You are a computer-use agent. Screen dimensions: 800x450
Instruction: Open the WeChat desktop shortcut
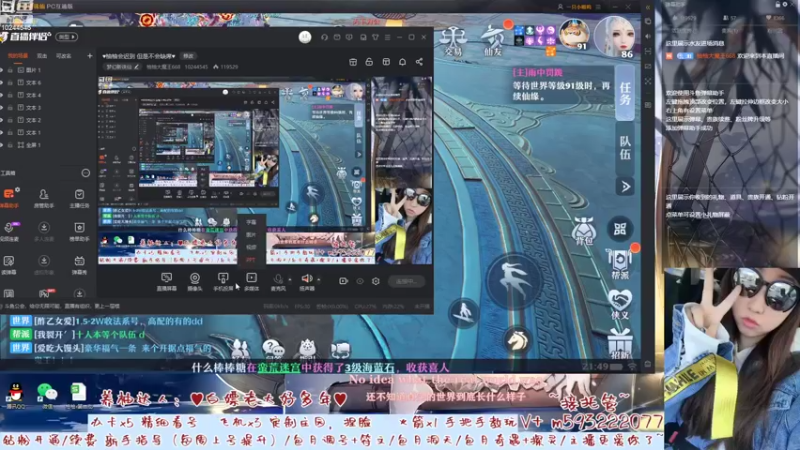47,395
